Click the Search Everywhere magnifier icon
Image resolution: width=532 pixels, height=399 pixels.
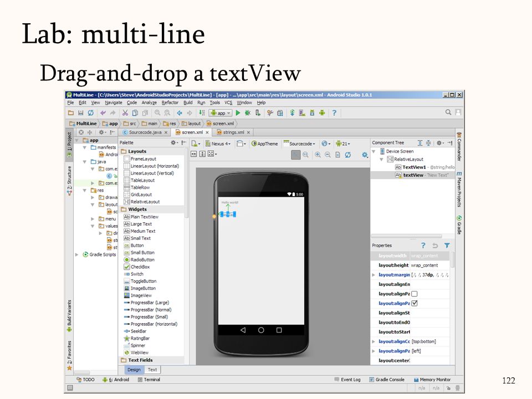pyautogui.click(x=448, y=112)
